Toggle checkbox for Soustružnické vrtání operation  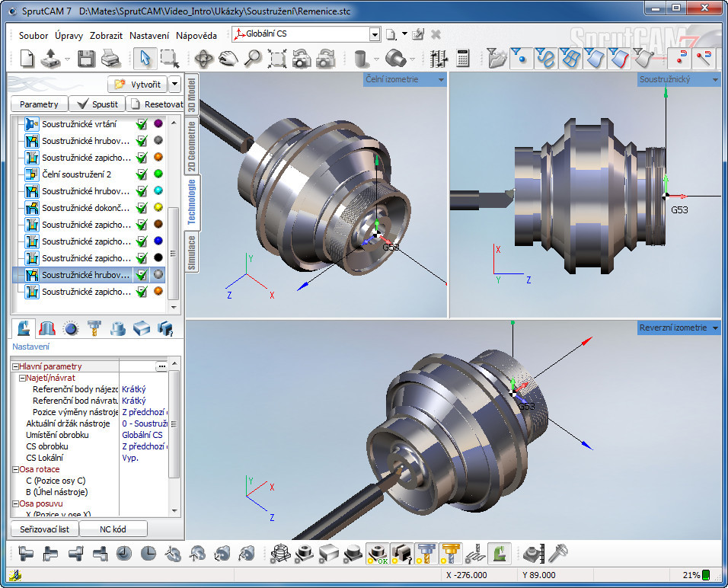pos(142,124)
